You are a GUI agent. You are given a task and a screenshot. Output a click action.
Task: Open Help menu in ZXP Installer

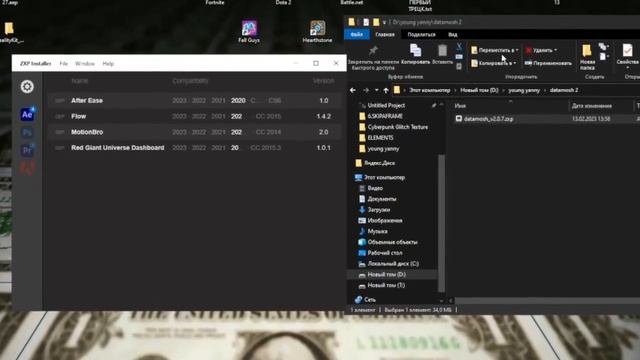point(108,64)
